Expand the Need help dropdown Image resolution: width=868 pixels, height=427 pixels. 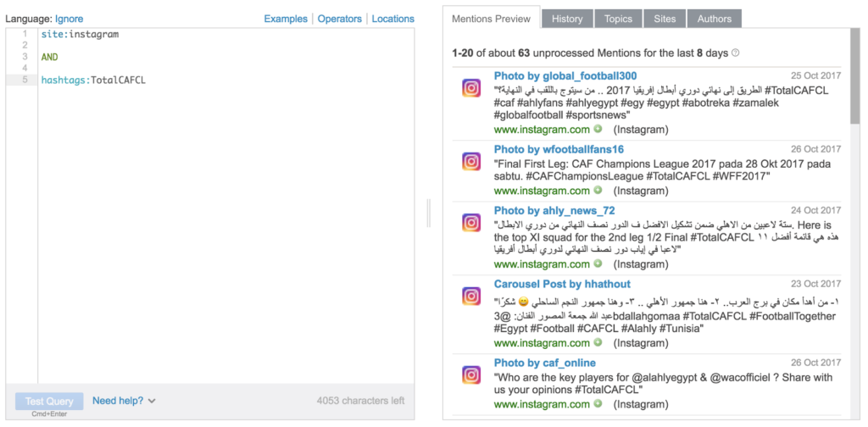pyautogui.click(x=125, y=401)
